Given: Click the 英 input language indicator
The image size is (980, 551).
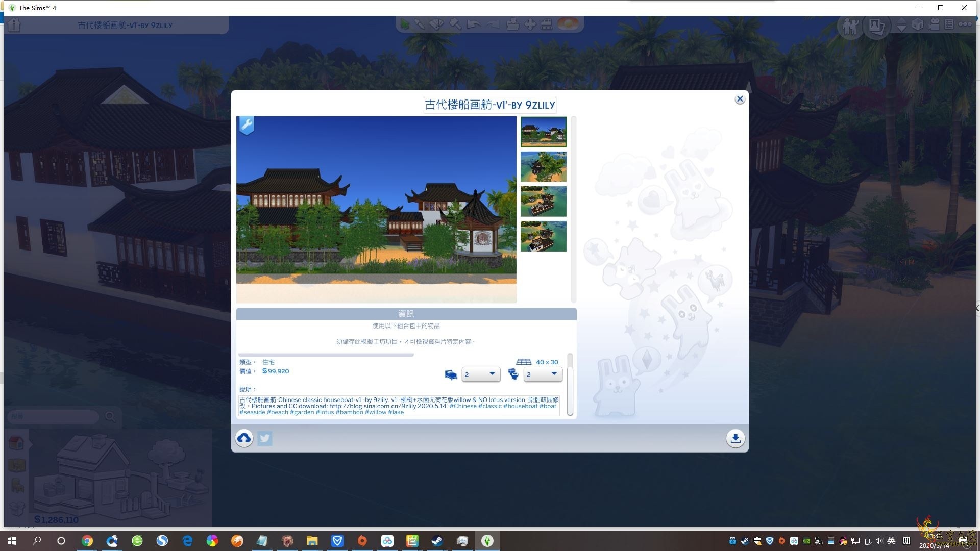Looking at the screenshot, I should click(891, 541).
